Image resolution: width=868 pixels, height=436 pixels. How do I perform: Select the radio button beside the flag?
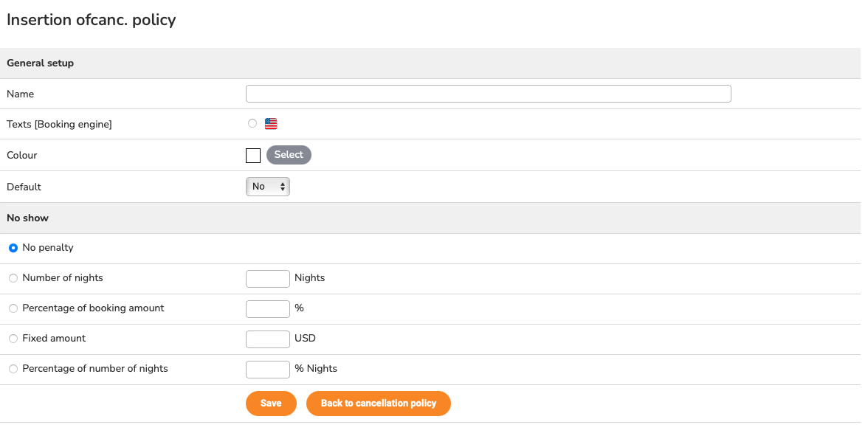(252, 123)
